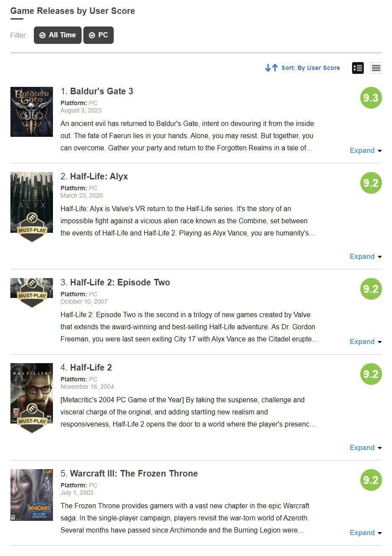392x556 pixels.
Task: Click the sort arrows icon
Action: tap(271, 68)
